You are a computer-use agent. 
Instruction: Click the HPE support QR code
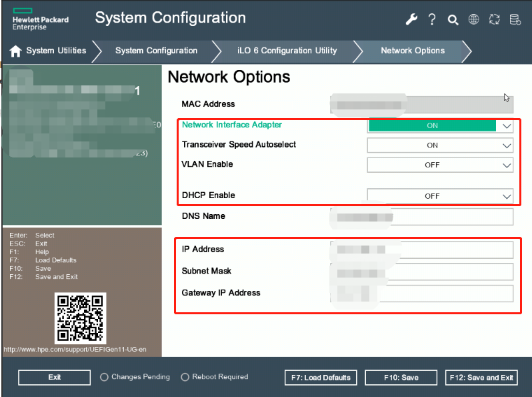point(79,318)
